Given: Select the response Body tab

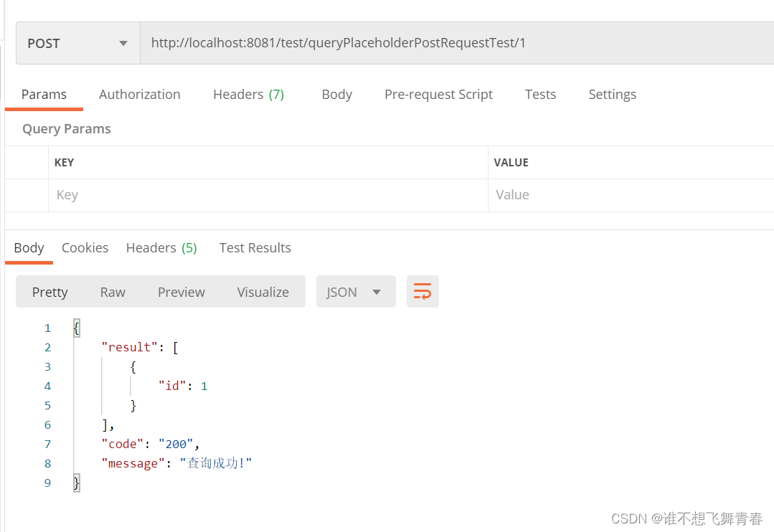Looking at the screenshot, I should [29, 248].
